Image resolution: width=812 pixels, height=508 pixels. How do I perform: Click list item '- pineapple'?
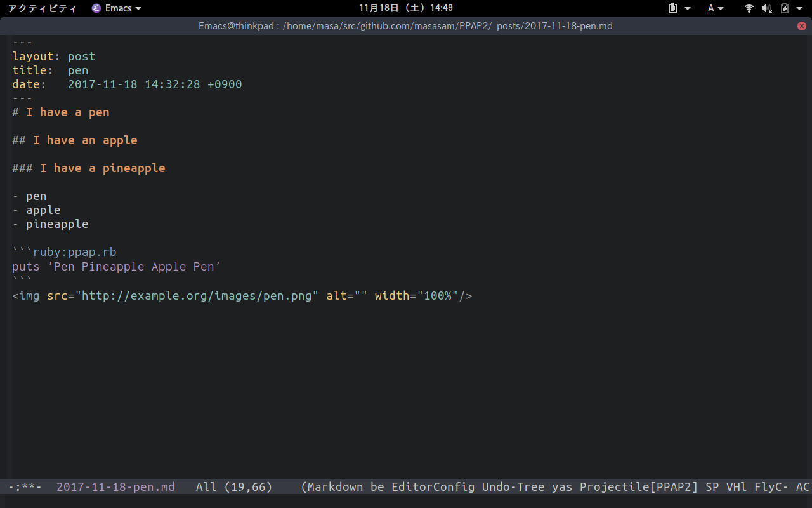coord(50,224)
